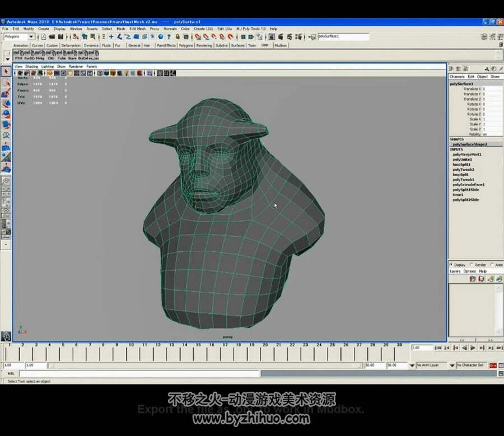504x436 pixels.
Task: Select the Move tool in toolbox
Action: (6, 104)
